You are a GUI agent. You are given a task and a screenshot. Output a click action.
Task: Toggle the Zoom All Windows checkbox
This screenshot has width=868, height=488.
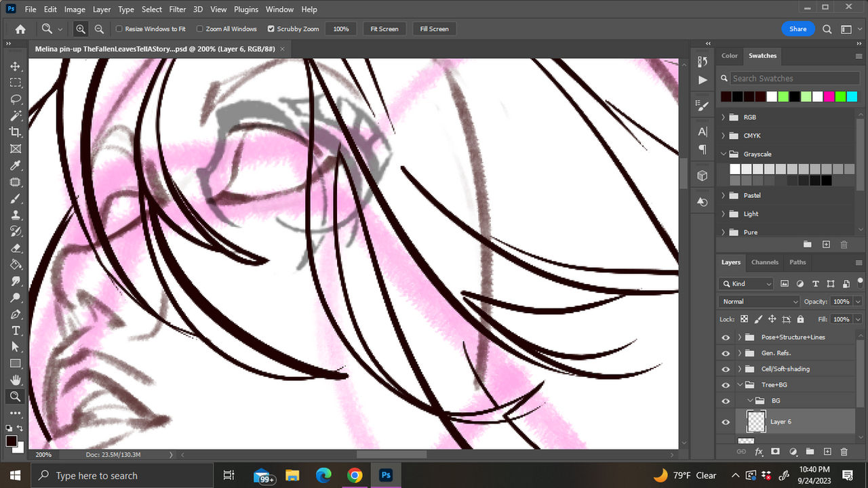click(199, 28)
